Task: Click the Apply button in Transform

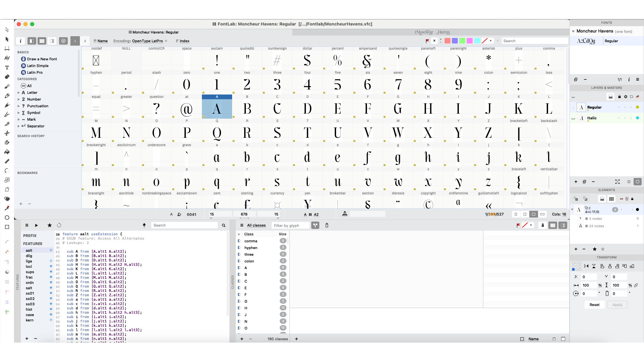Action: (x=617, y=305)
